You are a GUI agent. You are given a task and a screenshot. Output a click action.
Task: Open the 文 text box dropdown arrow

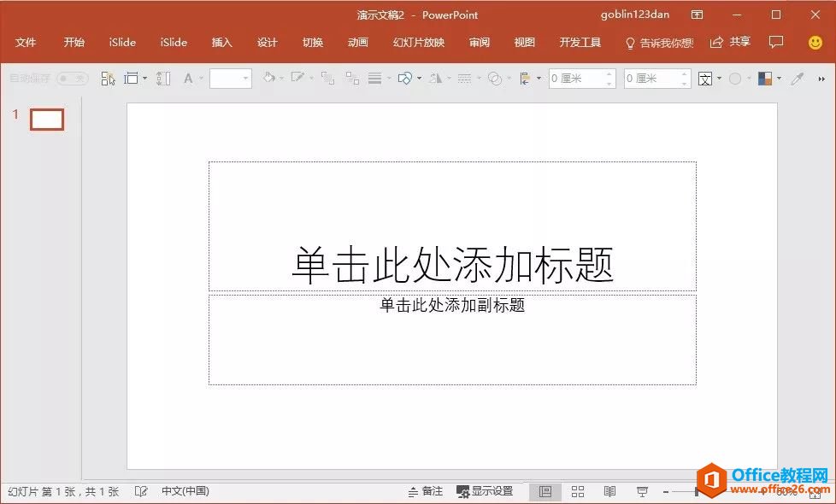(719, 79)
